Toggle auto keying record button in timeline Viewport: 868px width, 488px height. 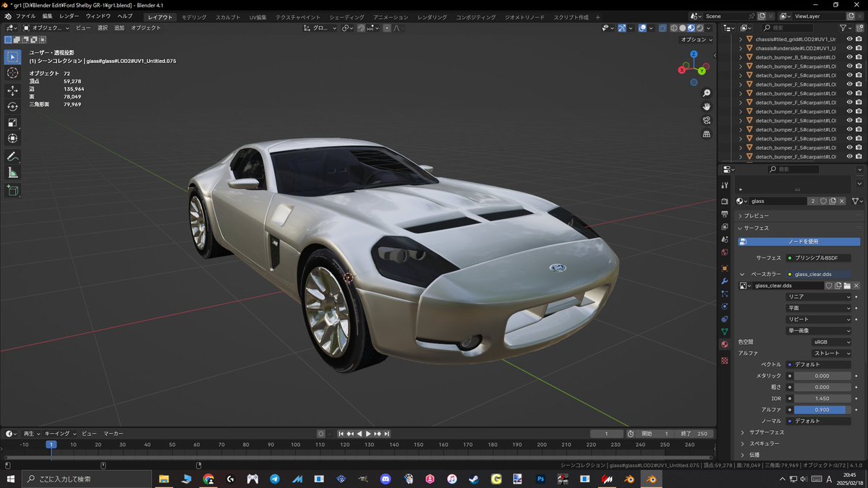(x=320, y=434)
